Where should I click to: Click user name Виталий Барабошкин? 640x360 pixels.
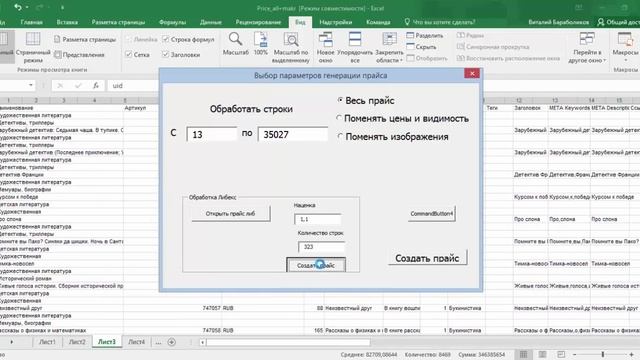tap(558, 22)
